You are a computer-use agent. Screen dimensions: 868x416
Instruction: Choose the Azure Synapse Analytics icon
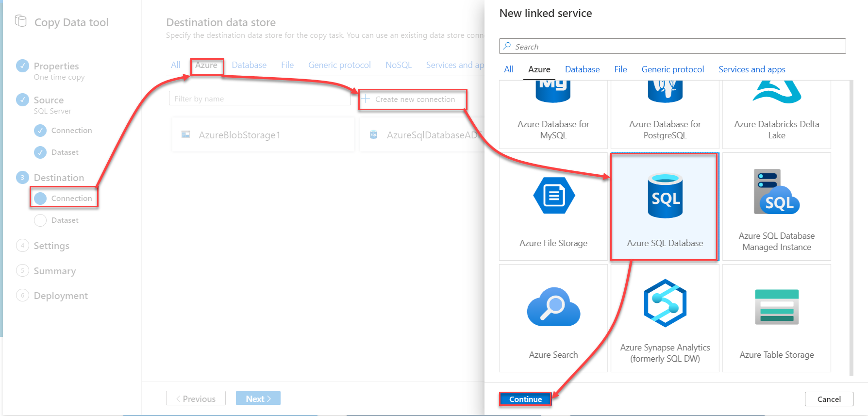(x=665, y=303)
